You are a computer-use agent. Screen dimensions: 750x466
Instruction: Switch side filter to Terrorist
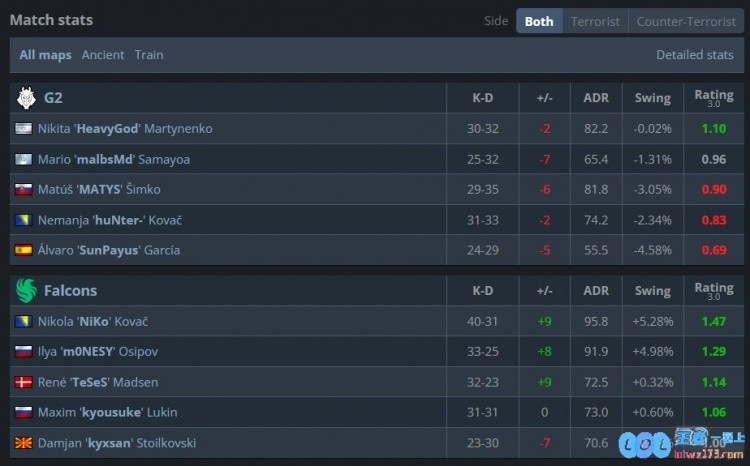tap(595, 21)
